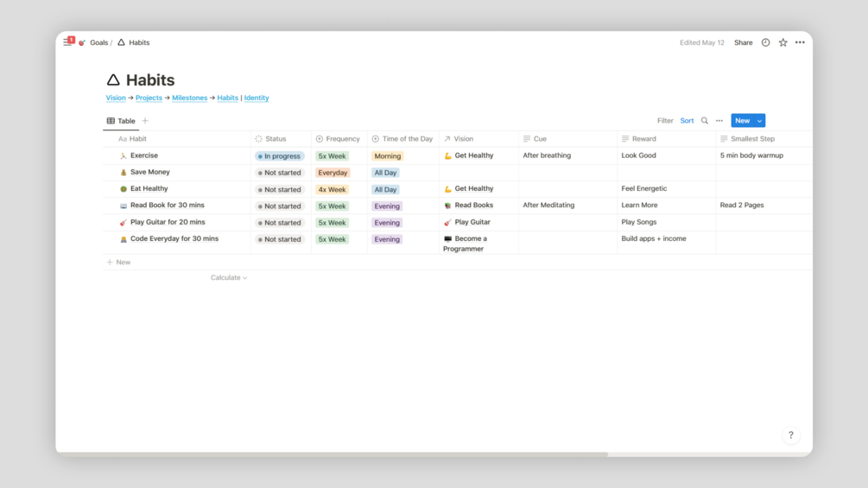Open Read Book for 30 mins row
868x488 pixels.
tap(168, 206)
